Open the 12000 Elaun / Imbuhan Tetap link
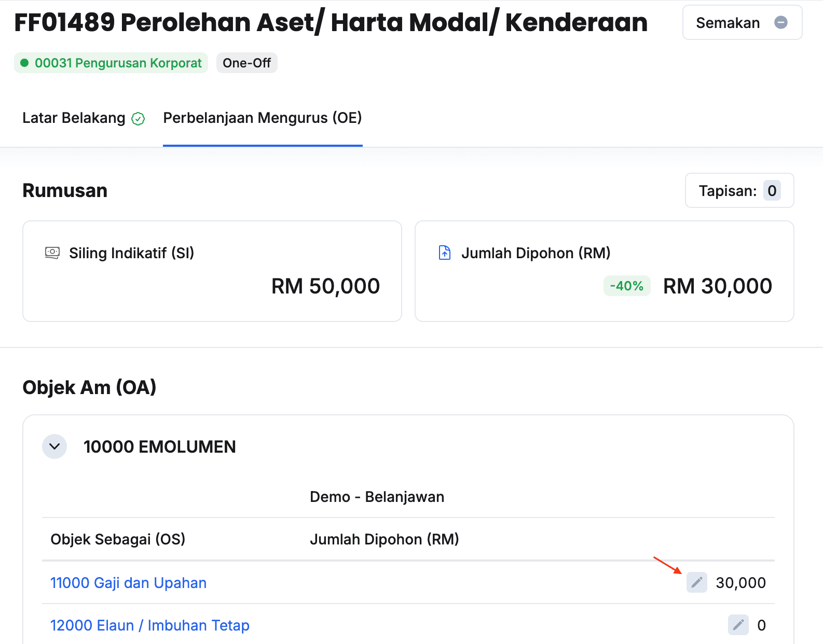This screenshot has height=644, width=823. click(149, 625)
